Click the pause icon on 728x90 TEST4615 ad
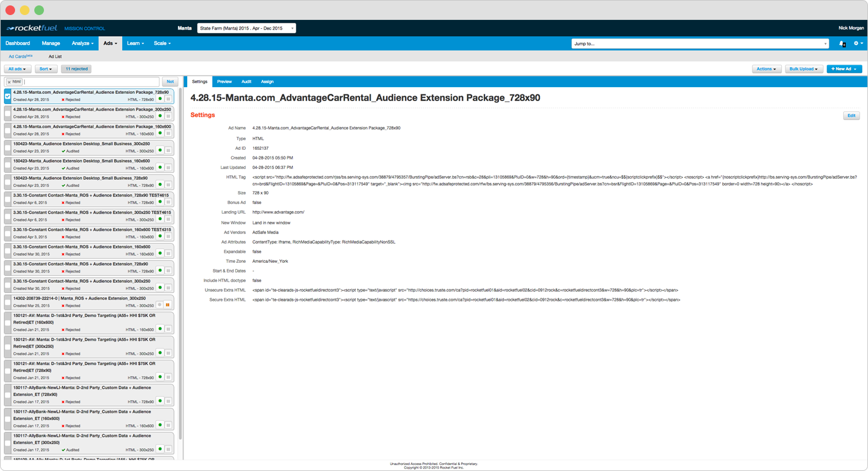The image size is (868, 471). (168, 202)
